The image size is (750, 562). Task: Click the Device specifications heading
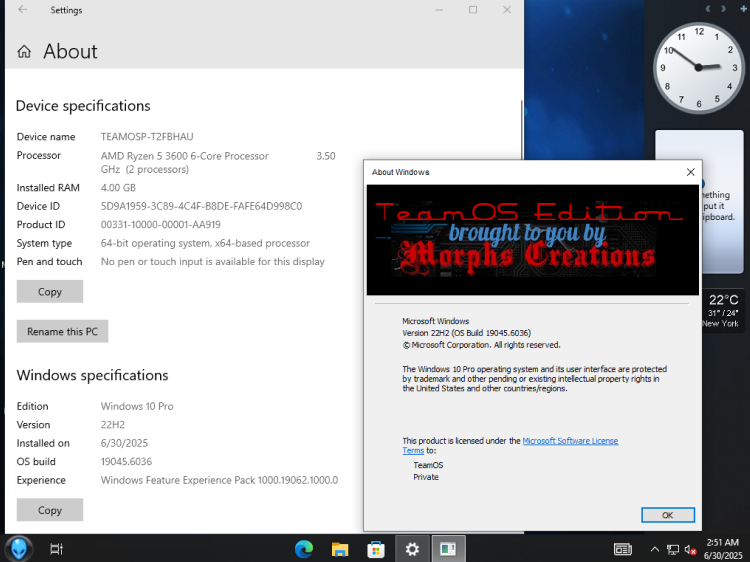click(83, 106)
